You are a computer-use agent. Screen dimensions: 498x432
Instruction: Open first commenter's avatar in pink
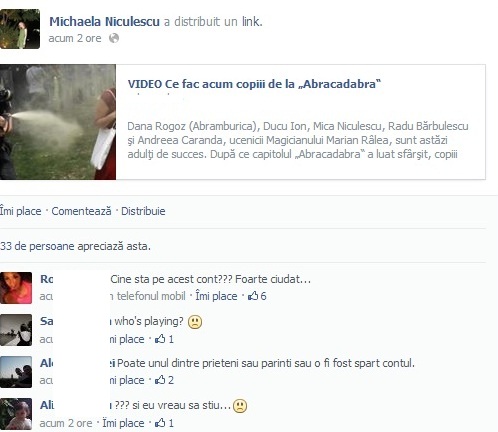coord(16,288)
